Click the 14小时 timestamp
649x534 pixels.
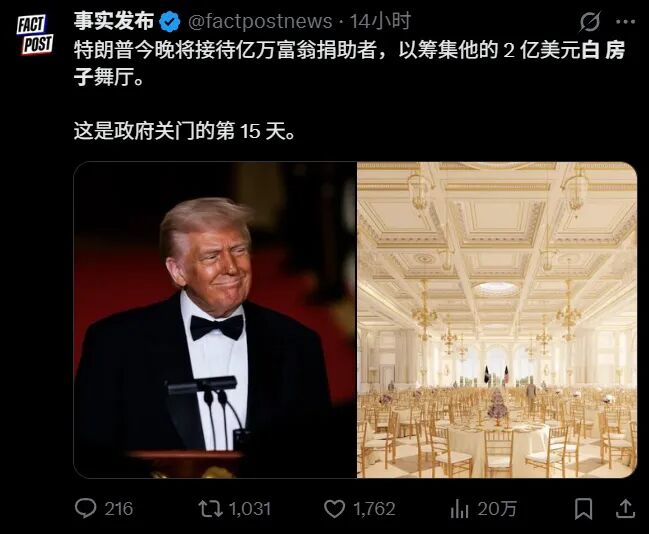[380, 22]
